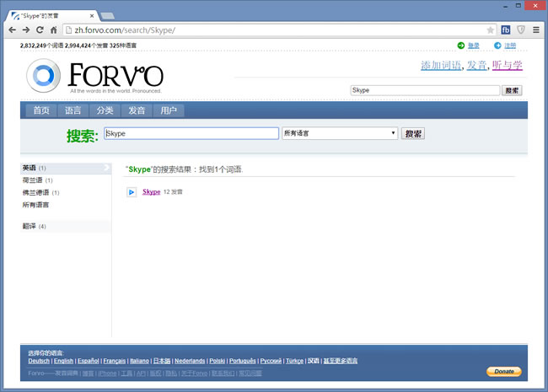
Task: Select 荷兰语 (1) in sidebar
Action: click(37, 180)
